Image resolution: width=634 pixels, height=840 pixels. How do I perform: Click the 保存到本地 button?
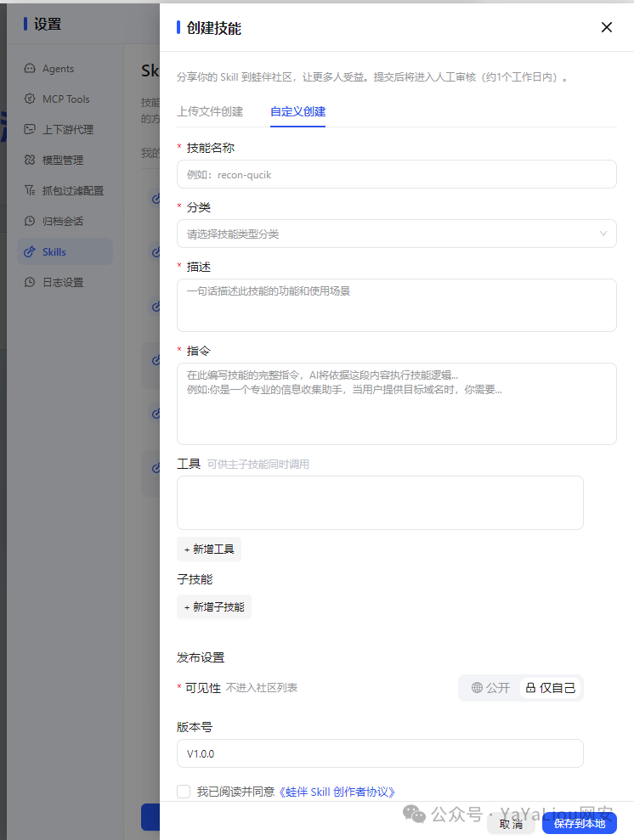click(580, 824)
